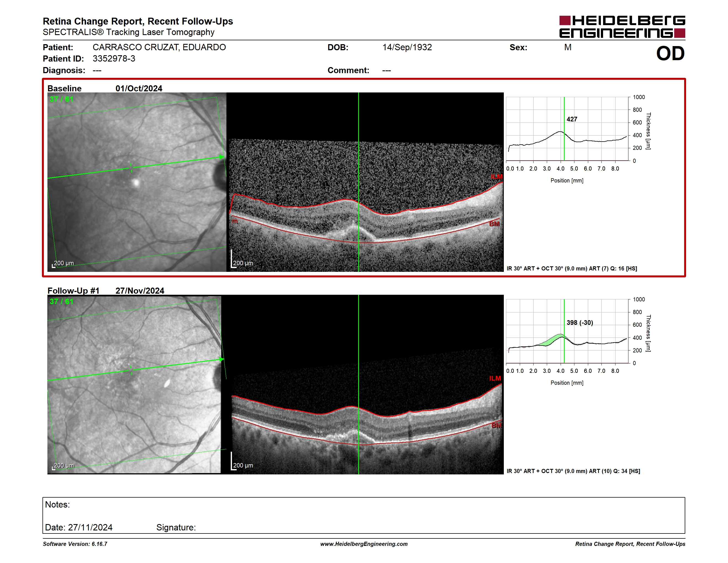Click the DOB value 14/Sep/1932
728x563 pixels.
[407, 47]
